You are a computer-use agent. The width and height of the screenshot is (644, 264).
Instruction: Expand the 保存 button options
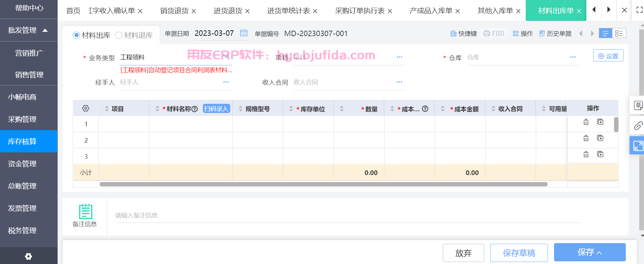599,253
